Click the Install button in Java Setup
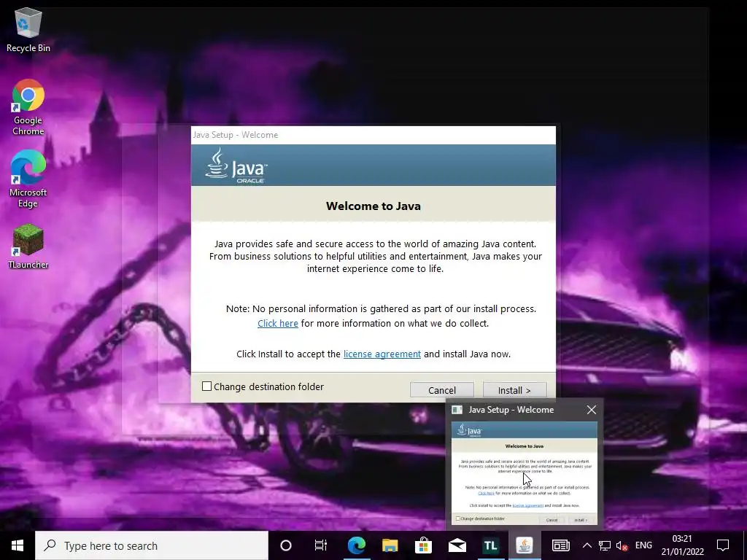Image resolution: width=747 pixels, height=560 pixels. [x=514, y=390]
